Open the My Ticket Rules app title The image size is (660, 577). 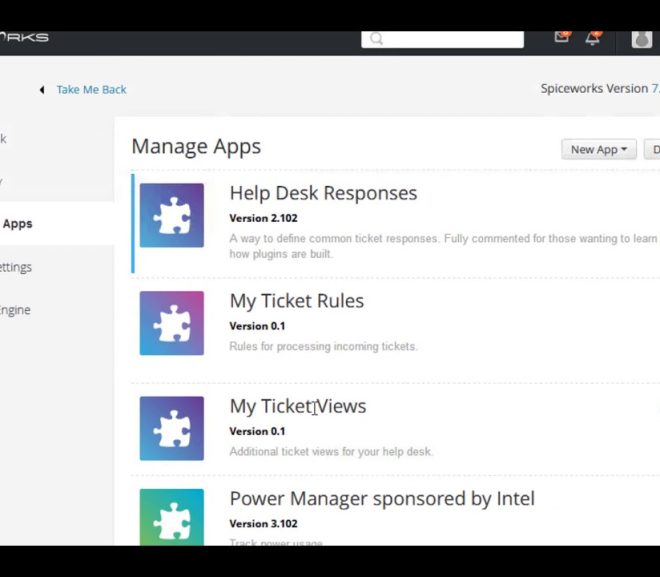(297, 301)
